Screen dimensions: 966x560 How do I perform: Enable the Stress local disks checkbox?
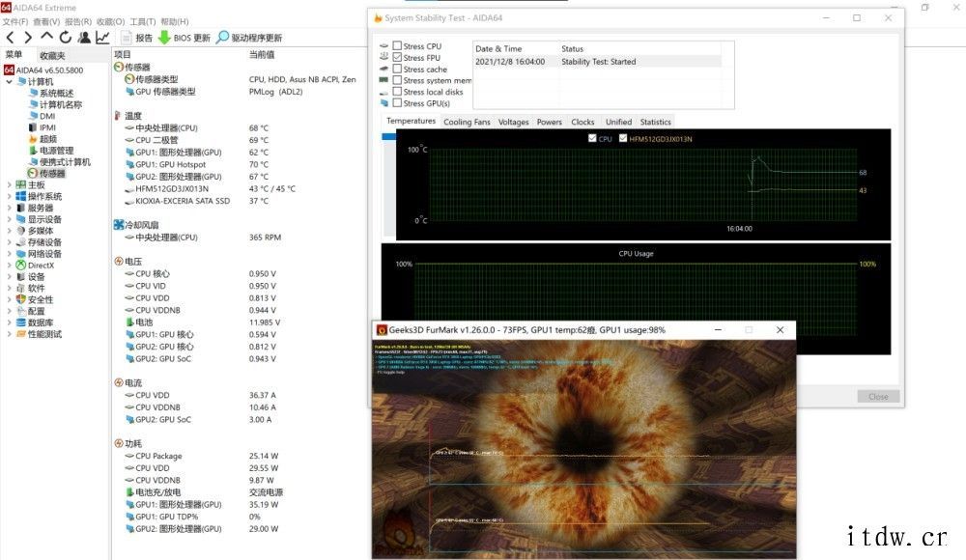397,92
